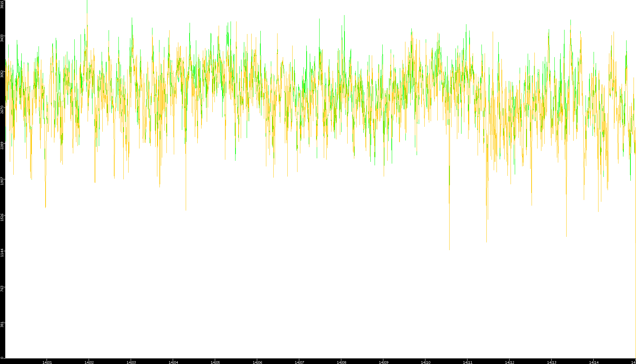Select the 1907 value axis label
The image size is (636, 364).
[2, 181]
